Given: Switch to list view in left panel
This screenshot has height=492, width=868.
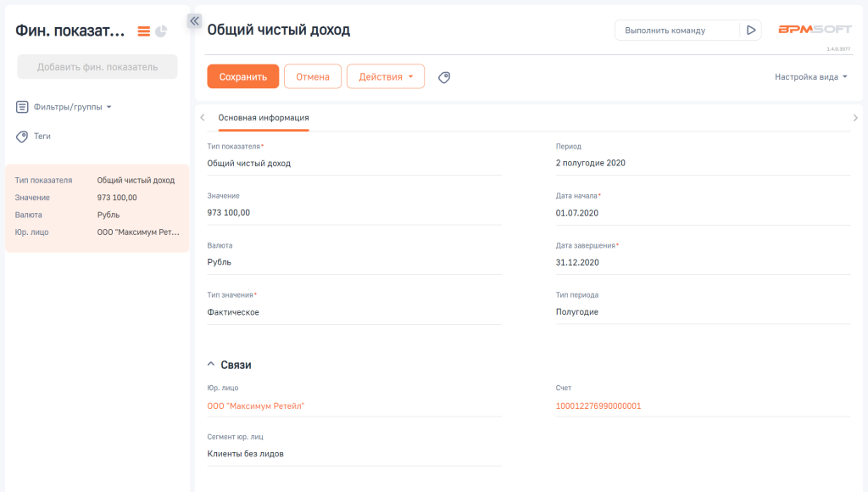Looking at the screenshot, I should pos(142,31).
